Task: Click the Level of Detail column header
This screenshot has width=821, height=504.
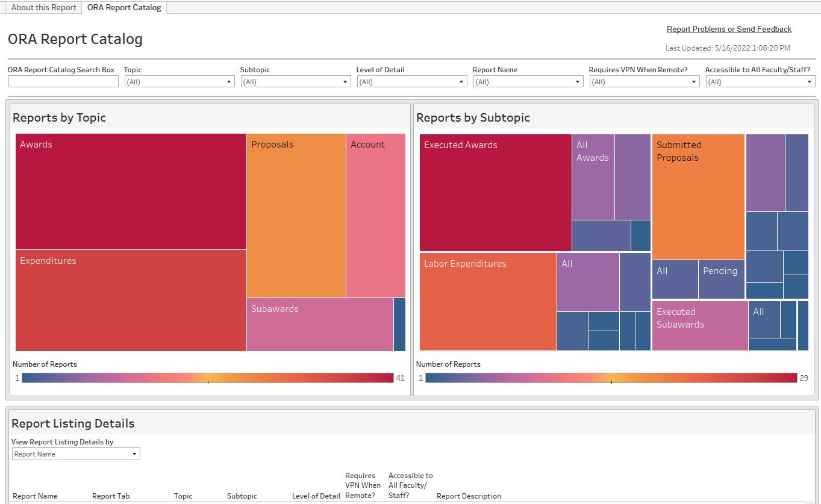Action: [x=316, y=496]
